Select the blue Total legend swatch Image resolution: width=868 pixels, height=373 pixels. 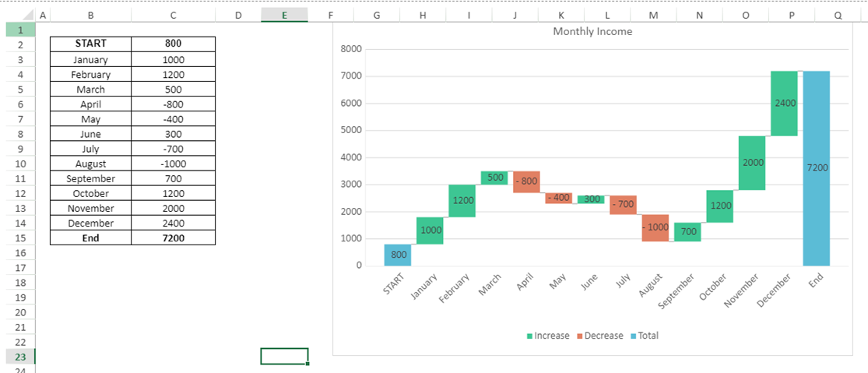click(633, 336)
